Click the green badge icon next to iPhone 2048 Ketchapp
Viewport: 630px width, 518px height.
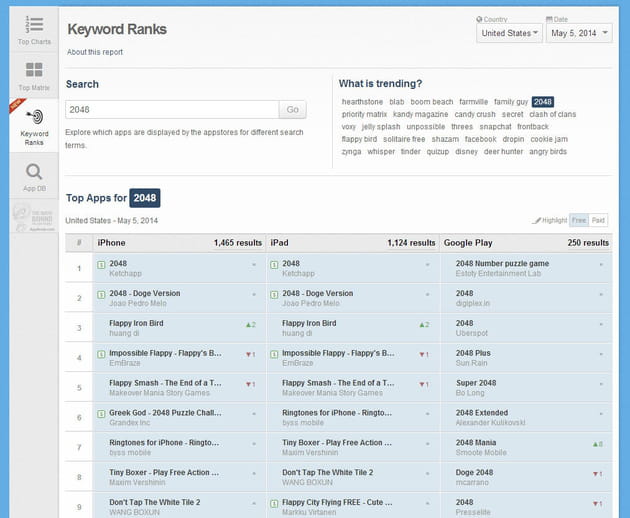[x=101, y=265]
